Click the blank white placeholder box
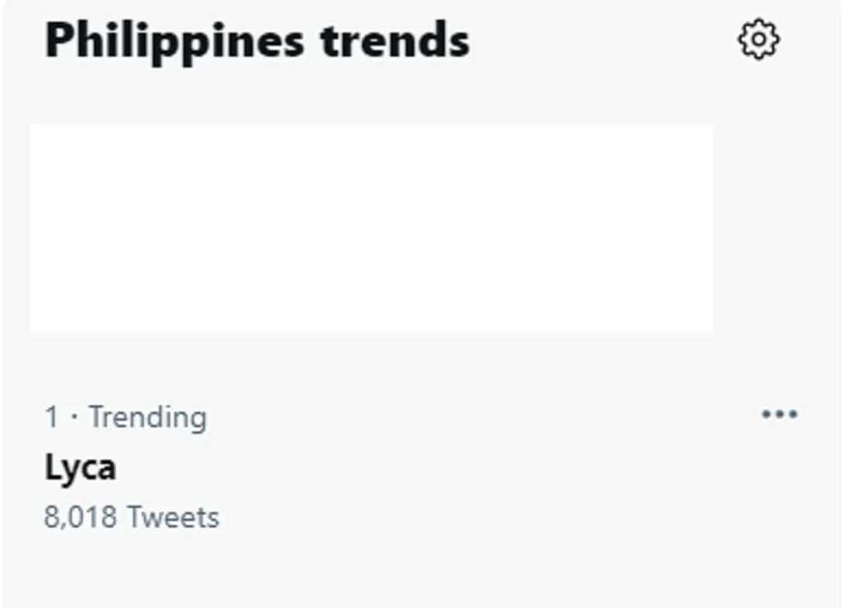868x608 pixels. click(x=371, y=228)
